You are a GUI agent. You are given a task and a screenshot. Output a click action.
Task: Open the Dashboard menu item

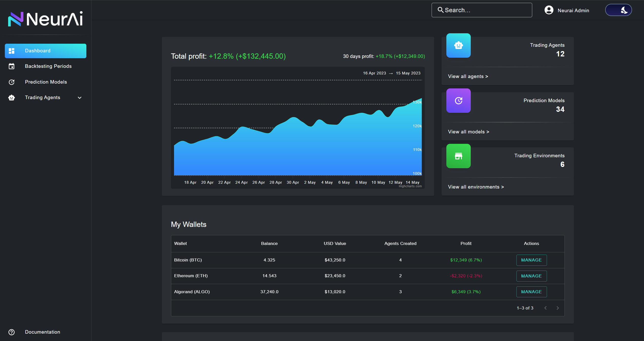(45, 51)
